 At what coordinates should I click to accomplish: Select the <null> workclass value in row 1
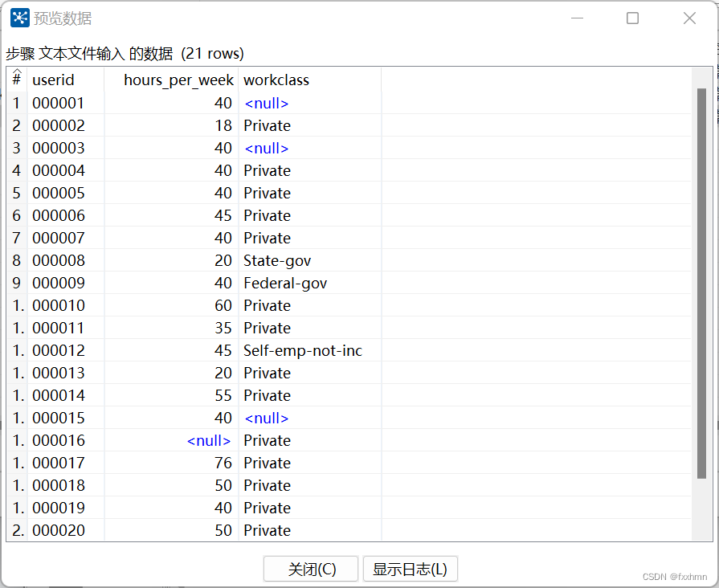tap(266, 103)
